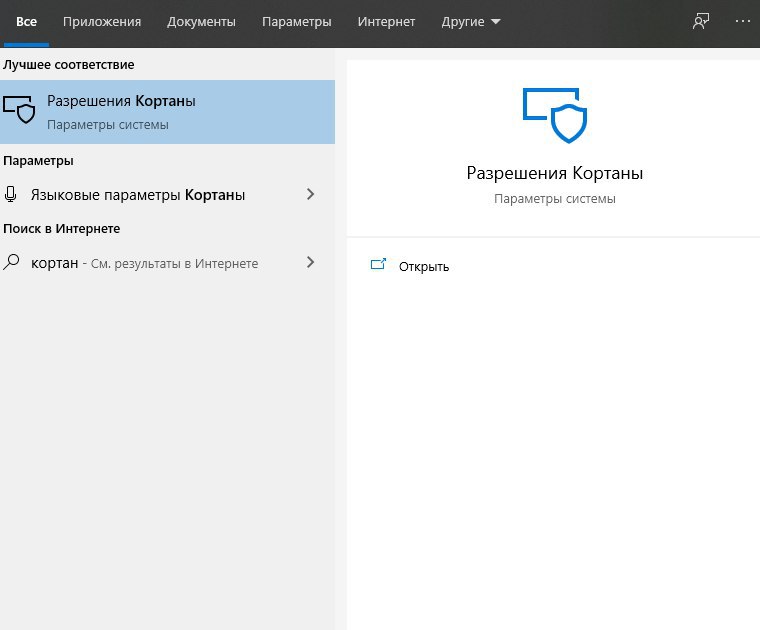Expand the Другие dropdown arrow
Viewport: 760px width, 630px height.
coord(495,22)
